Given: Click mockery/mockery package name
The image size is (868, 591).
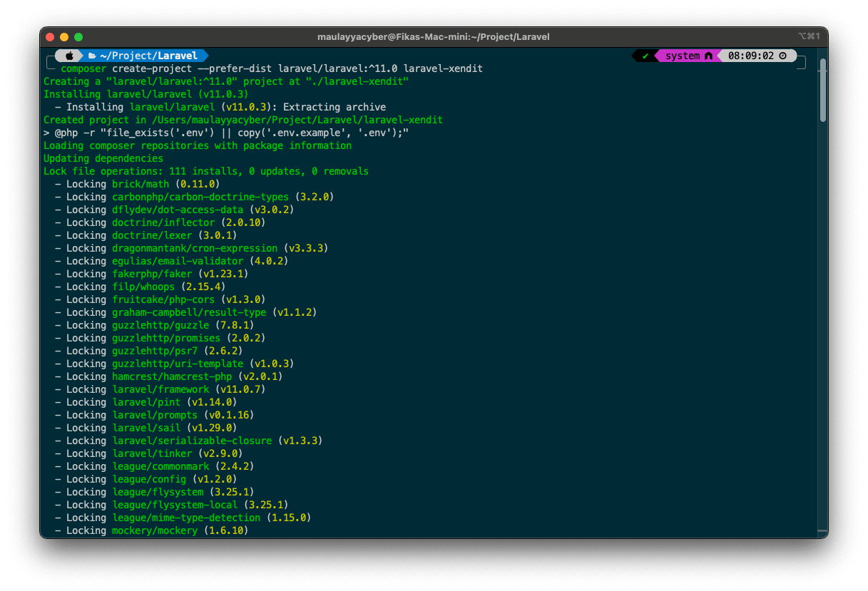Looking at the screenshot, I should tap(155, 530).
